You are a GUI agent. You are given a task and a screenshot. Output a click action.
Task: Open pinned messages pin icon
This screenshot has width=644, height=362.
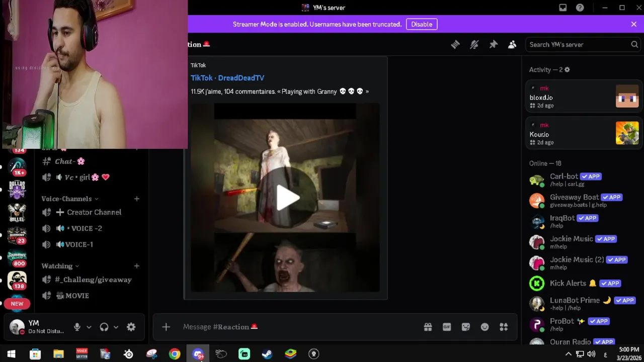pyautogui.click(x=493, y=45)
